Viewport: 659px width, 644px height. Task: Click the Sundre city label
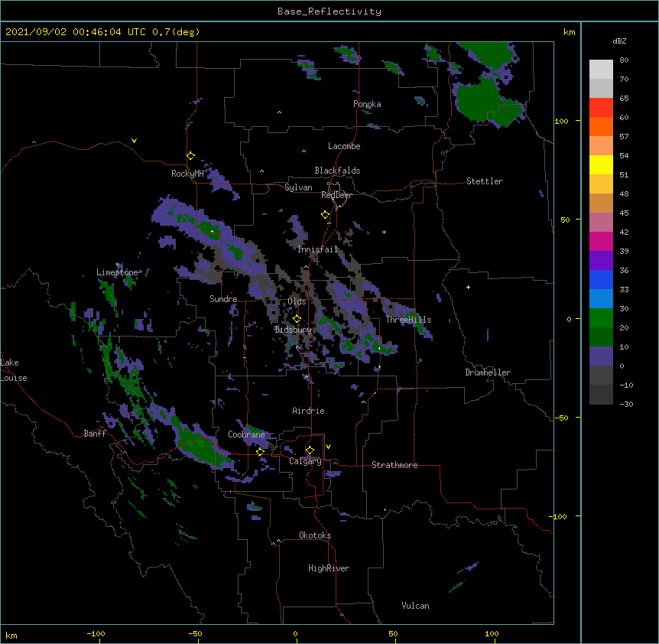pos(223,299)
